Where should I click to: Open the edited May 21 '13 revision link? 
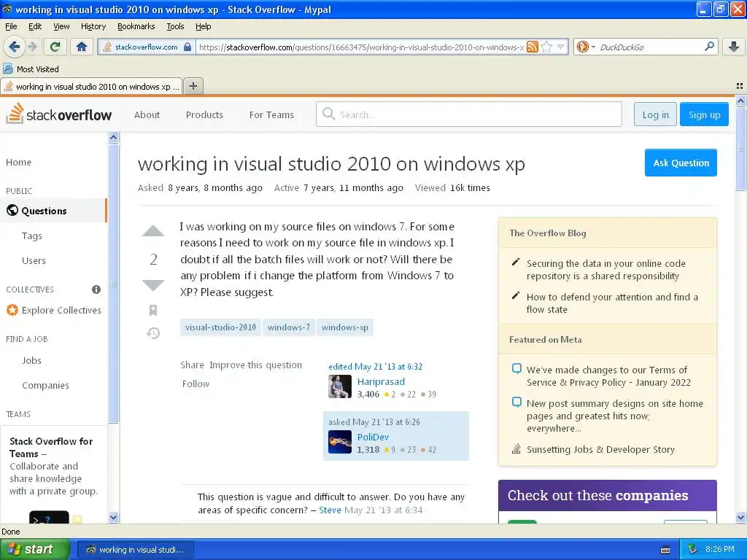[x=376, y=367]
